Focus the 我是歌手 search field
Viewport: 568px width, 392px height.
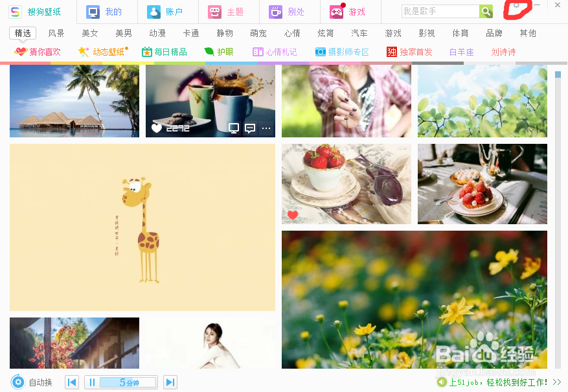click(440, 12)
